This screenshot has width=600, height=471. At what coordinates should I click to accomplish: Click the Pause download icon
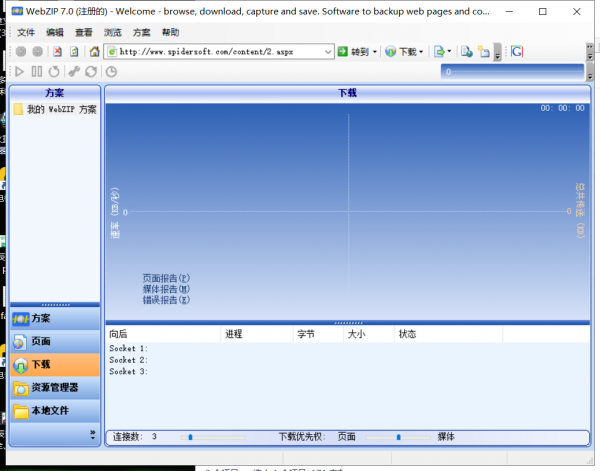[x=37, y=71]
